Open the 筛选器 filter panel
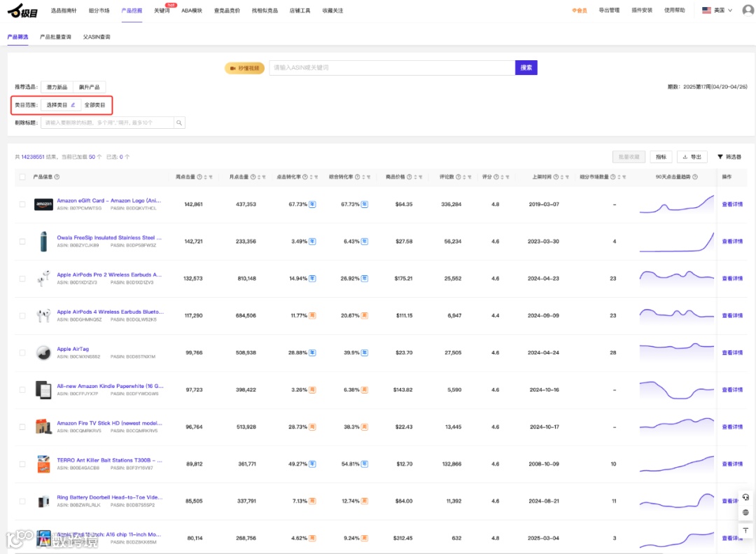 click(729, 157)
